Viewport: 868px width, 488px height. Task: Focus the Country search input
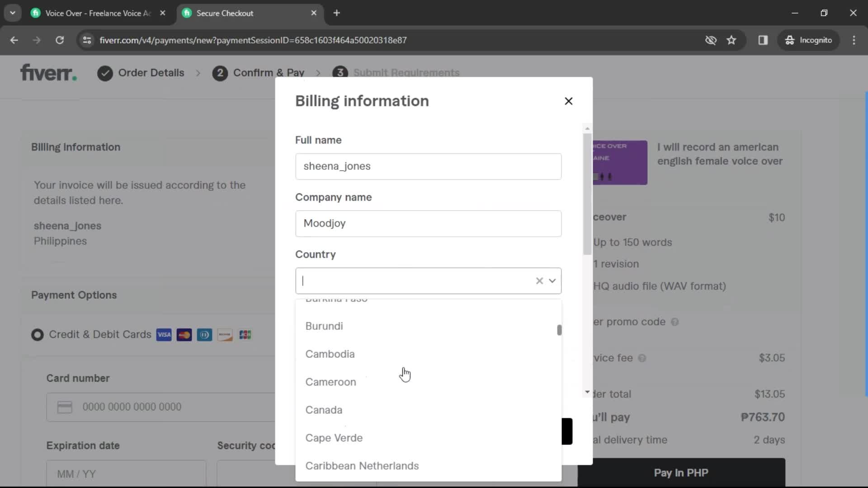pyautogui.click(x=416, y=281)
